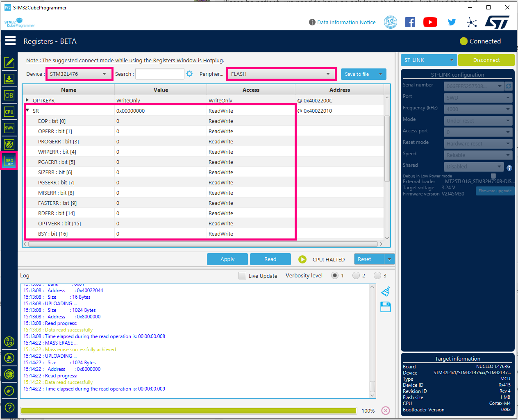Select verbosity level 3
Screen dimensions: 518x420
pyautogui.click(x=378, y=275)
